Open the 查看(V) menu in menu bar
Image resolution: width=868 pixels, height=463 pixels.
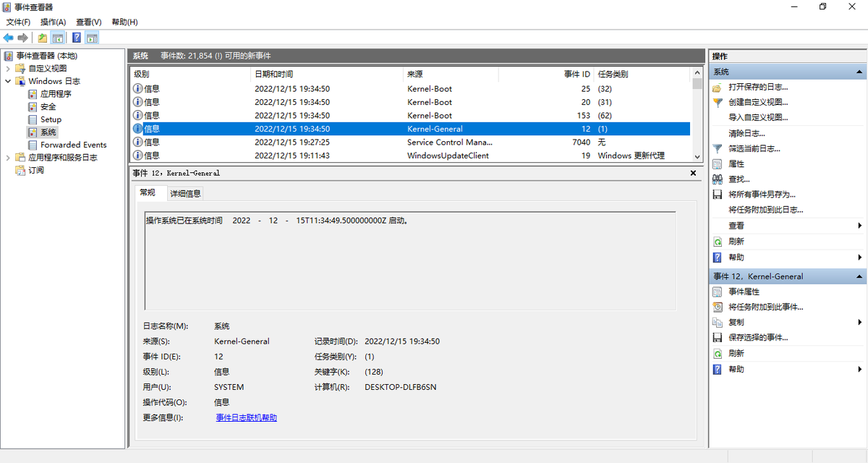(88, 22)
